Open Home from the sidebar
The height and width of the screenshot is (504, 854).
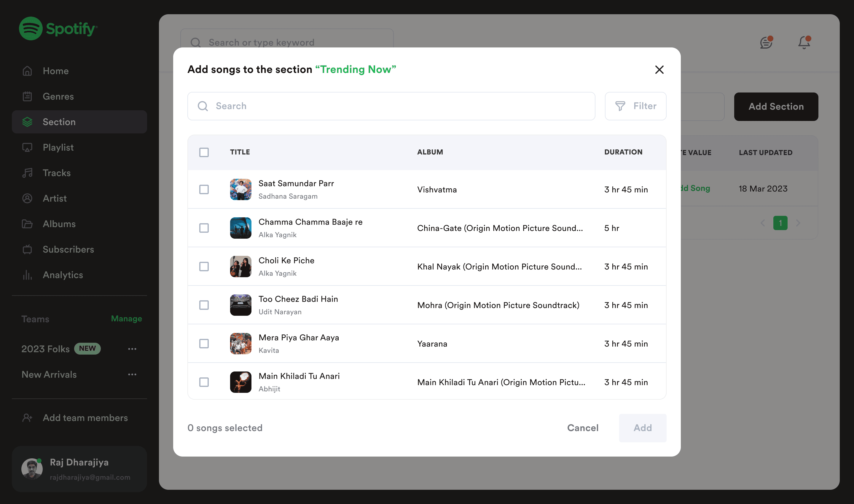(79, 71)
